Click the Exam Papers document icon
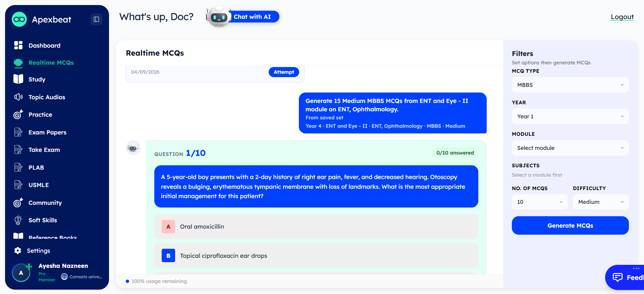The width and height of the screenshot is (644, 294). pyautogui.click(x=18, y=132)
